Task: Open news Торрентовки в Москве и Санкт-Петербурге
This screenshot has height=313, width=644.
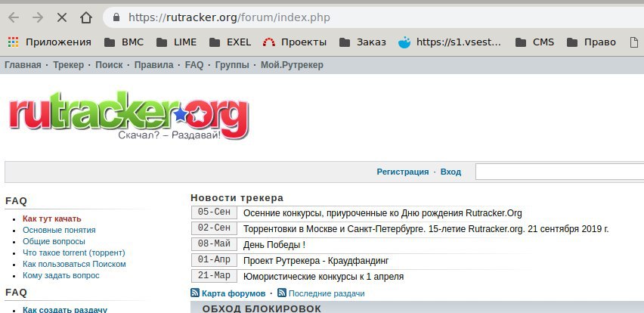Action: [426, 229]
